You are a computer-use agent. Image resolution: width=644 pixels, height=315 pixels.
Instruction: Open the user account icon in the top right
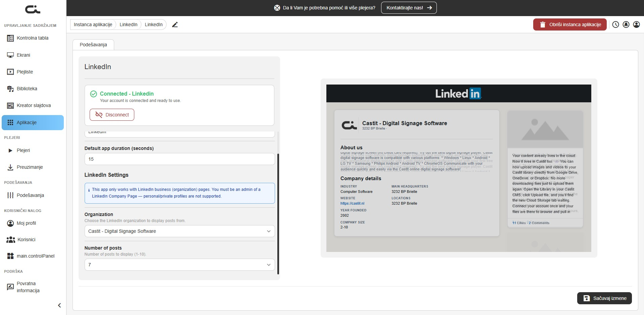636,24
